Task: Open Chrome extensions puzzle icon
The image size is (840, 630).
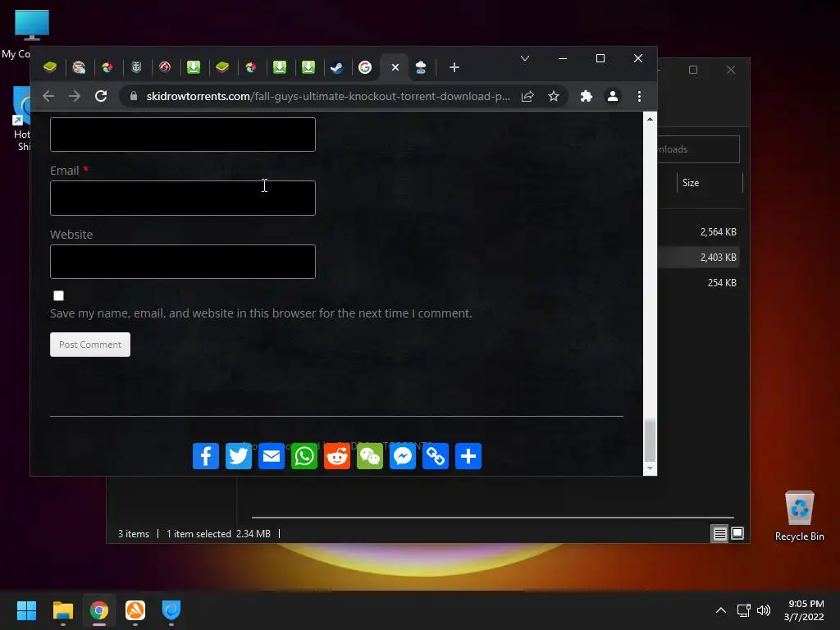Action: 586,97
